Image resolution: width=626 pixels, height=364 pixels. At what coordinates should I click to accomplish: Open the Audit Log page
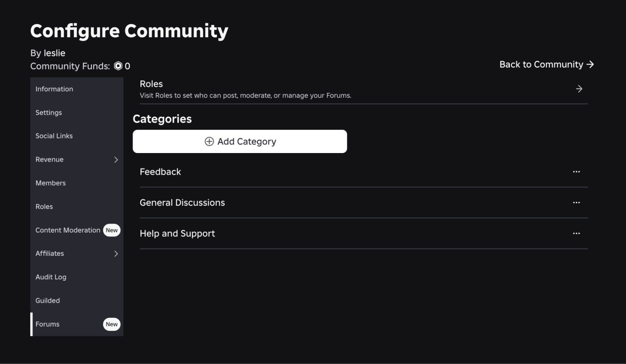click(x=51, y=277)
